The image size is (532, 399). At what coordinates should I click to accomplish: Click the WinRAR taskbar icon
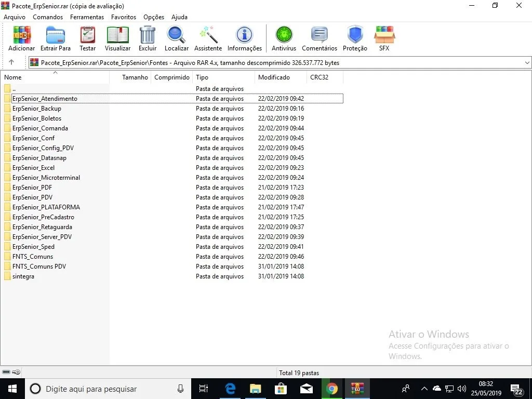pos(357,389)
